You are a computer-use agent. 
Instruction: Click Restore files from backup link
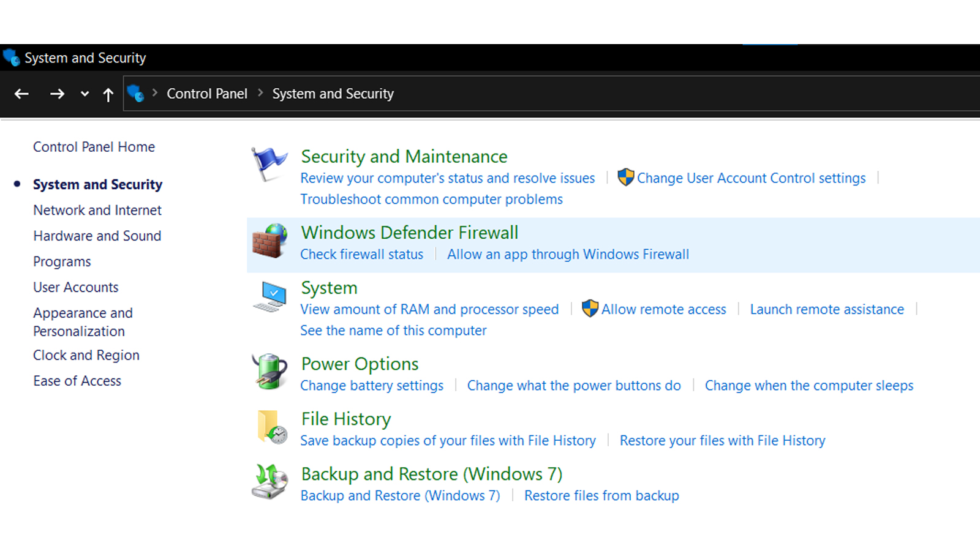tap(601, 496)
